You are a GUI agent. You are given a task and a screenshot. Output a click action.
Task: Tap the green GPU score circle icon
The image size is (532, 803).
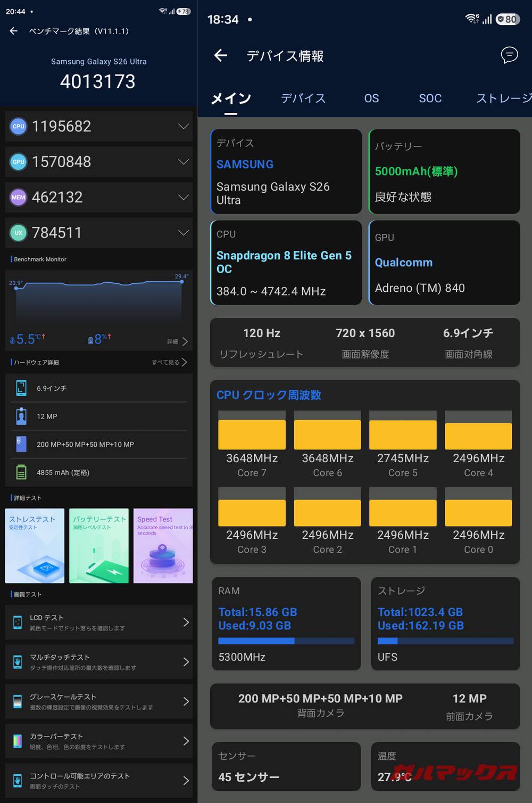point(18,161)
